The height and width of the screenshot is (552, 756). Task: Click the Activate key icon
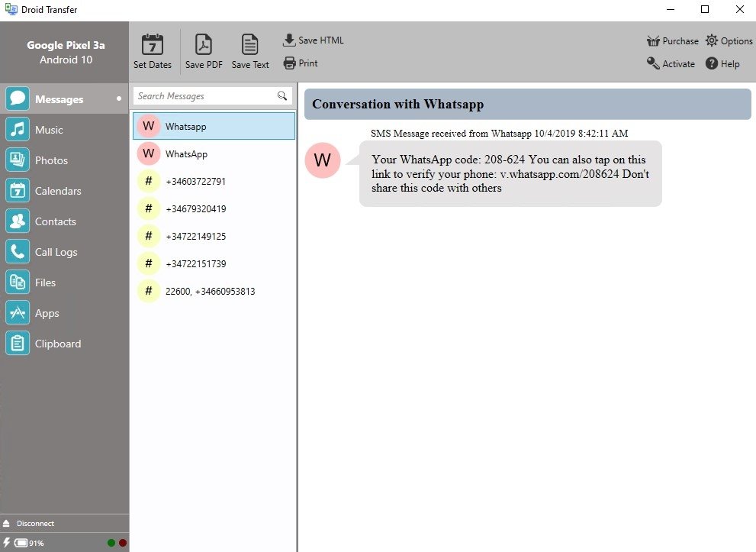(653, 63)
